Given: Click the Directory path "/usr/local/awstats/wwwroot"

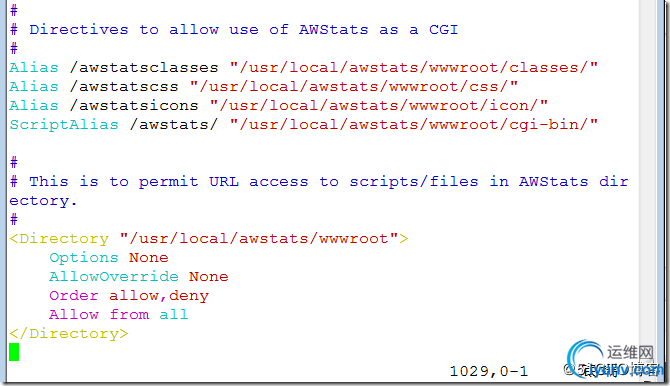Looking at the screenshot, I should [x=259, y=239].
